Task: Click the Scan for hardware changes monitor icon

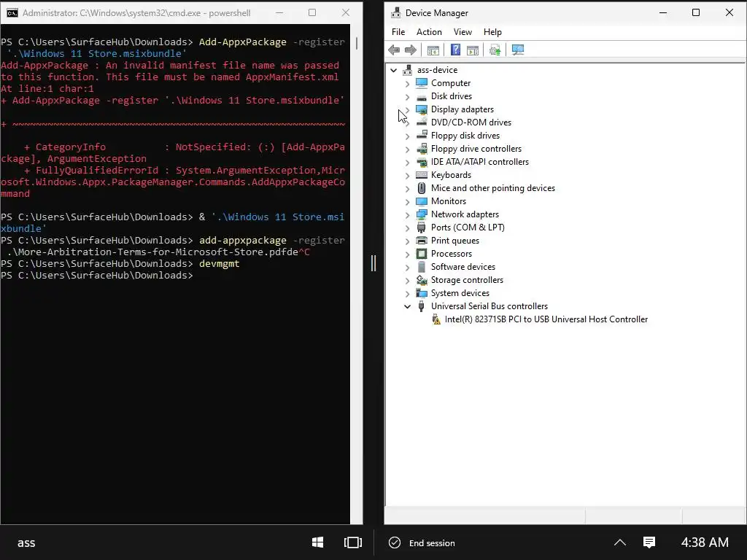Action: (x=518, y=50)
